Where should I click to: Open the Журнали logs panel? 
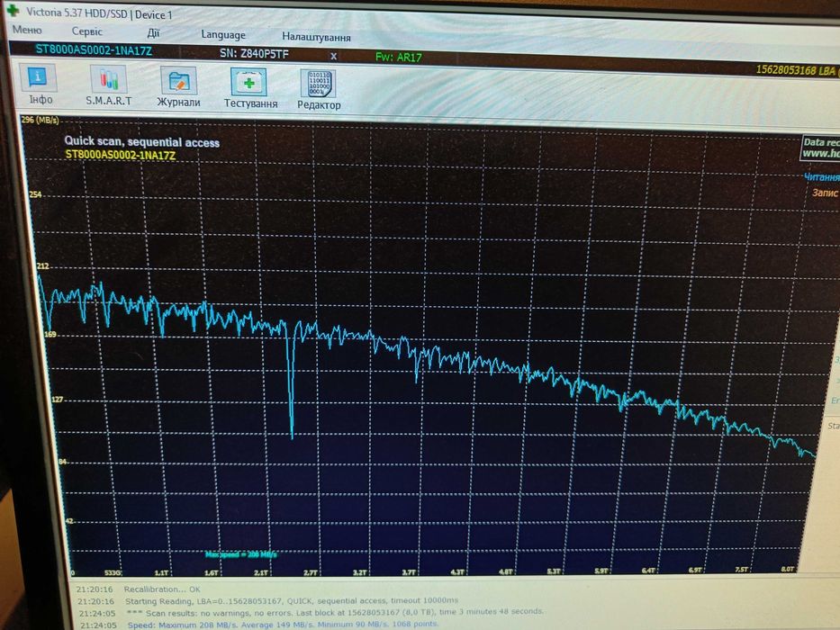pyautogui.click(x=178, y=87)
